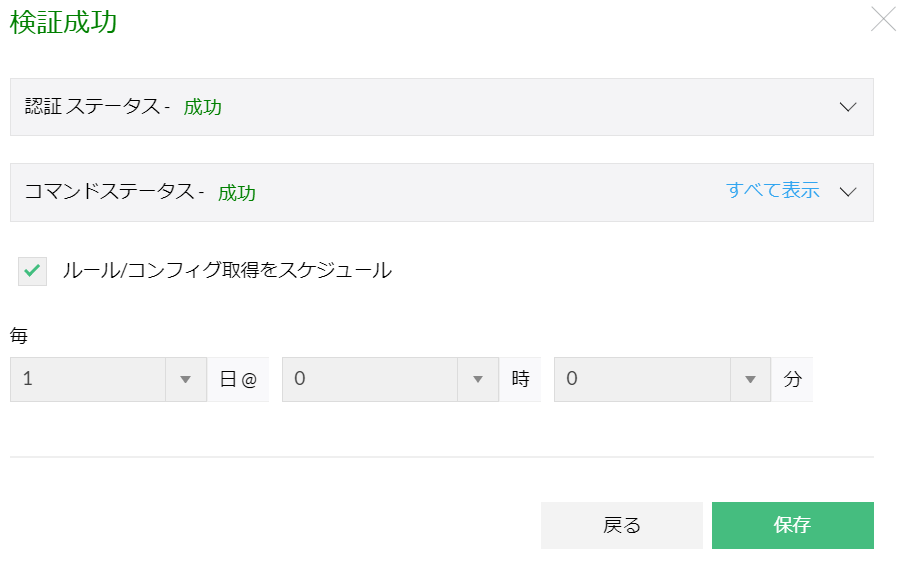Image resolution: width=910 pixels, height=566 pixels.
Task: Open the hour (時) dropdown arrow
Action: pyautogui.click(x=477, y=380)
